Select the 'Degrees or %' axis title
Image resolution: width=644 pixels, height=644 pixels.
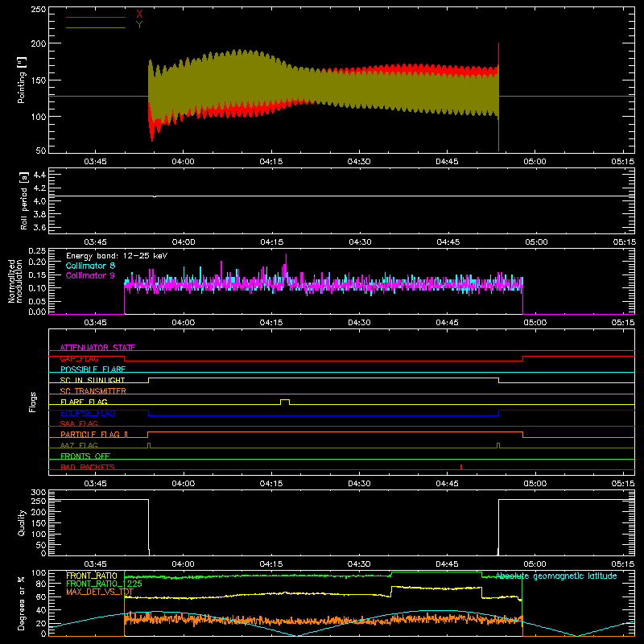click(x=22, y=603)
